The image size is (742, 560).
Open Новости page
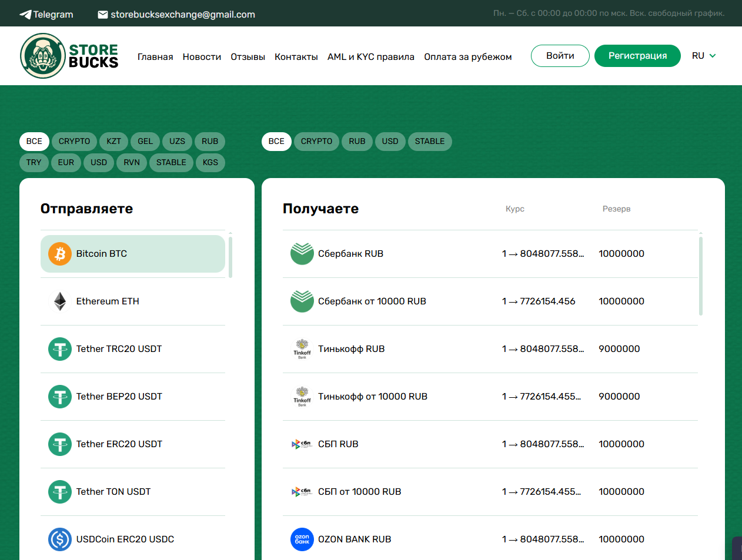pyautogui.click(x=202, y=57)
